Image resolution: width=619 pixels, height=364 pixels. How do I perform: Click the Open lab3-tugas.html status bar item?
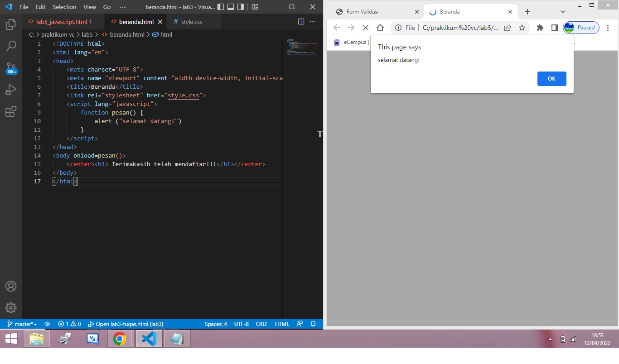[x=126, y=324]
